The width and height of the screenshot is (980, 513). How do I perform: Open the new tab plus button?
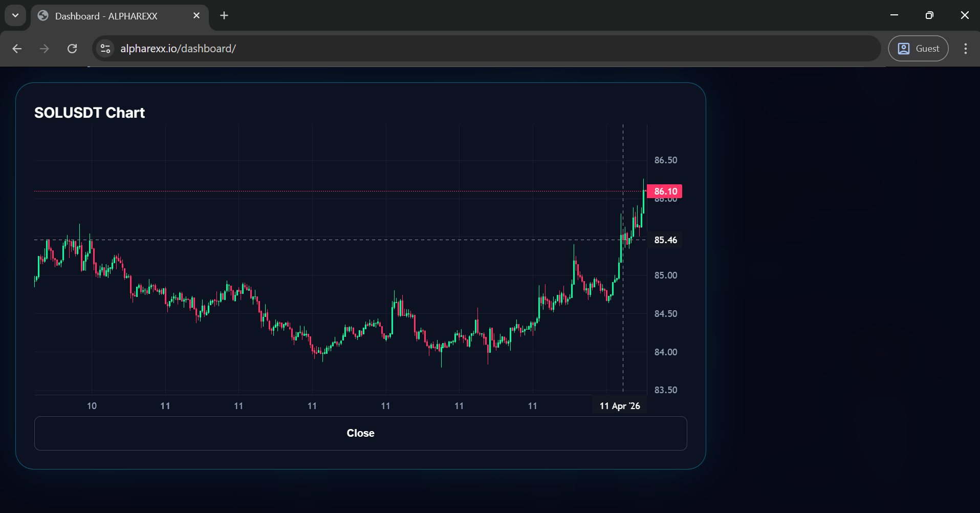click(x=224, y=15)
